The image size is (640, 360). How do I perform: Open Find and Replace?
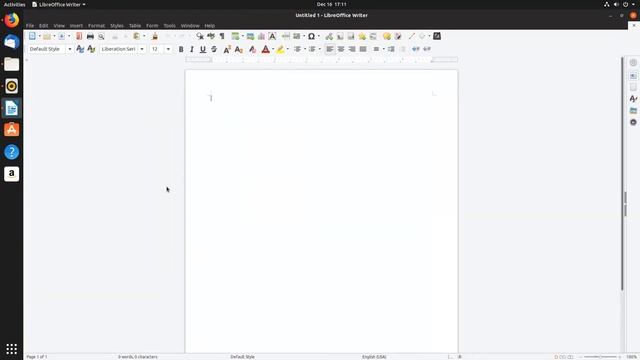pos(200,36)
